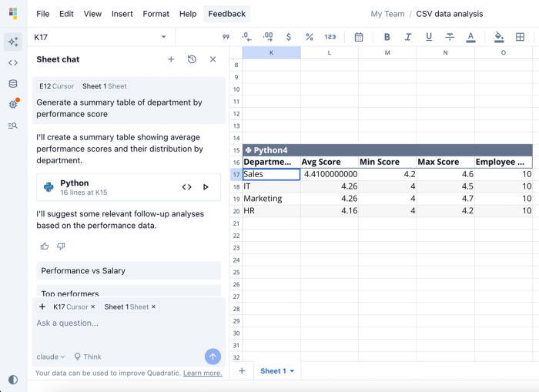Select Performance vs Salary suggestion
This screenshot has height=392, width=539.
129,270
